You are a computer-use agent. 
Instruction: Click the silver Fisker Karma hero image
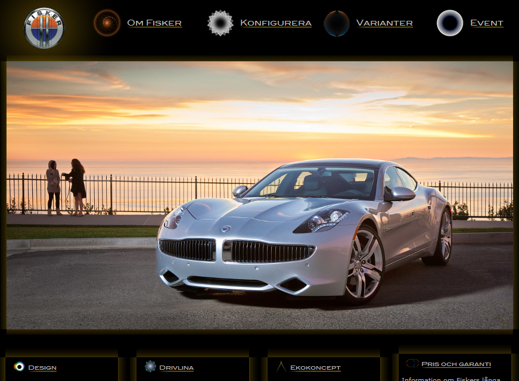point(260,195)
